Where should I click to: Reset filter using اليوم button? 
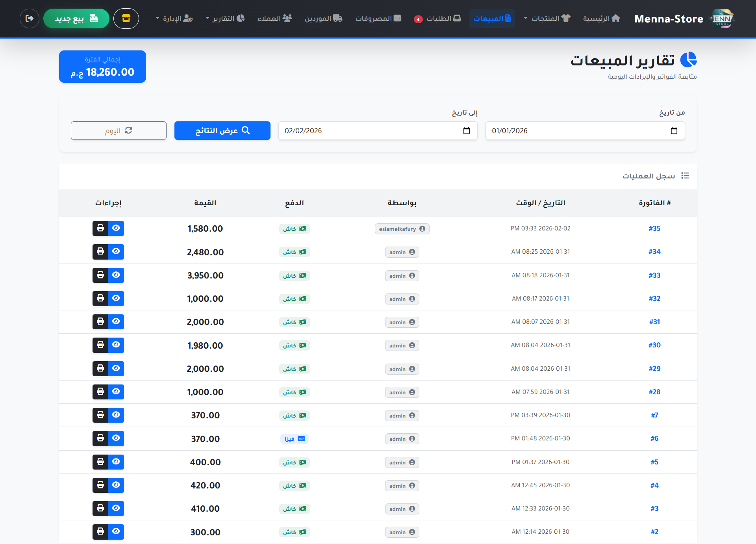tap(119, 131)
